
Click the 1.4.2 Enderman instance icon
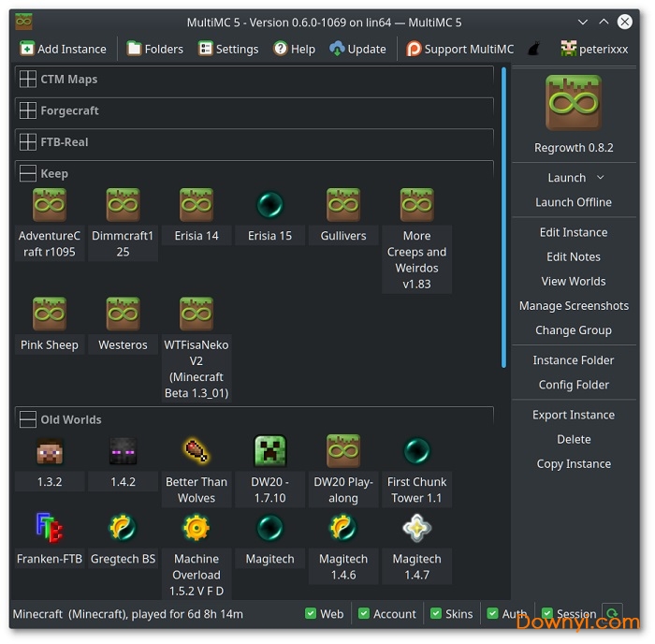123,451
